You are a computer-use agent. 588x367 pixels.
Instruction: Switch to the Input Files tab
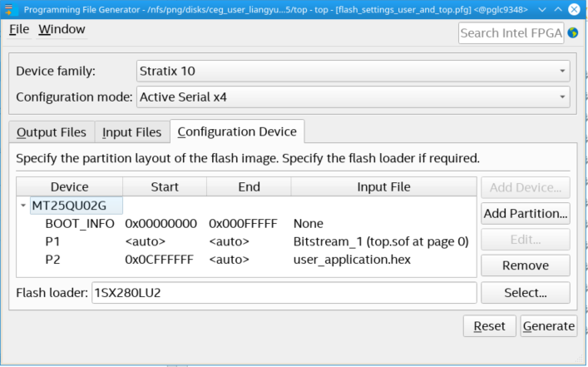pos(131,132)
